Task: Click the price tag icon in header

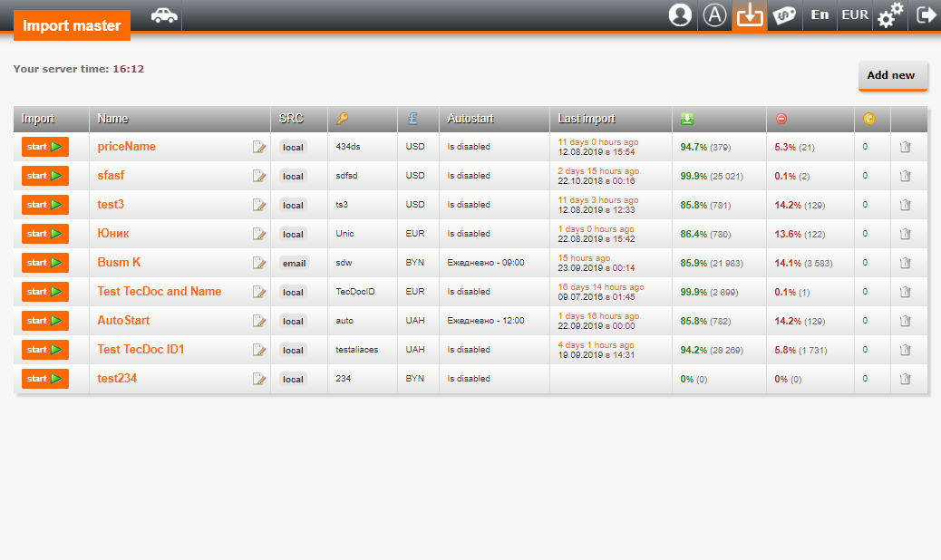Action: coord(785,15)
